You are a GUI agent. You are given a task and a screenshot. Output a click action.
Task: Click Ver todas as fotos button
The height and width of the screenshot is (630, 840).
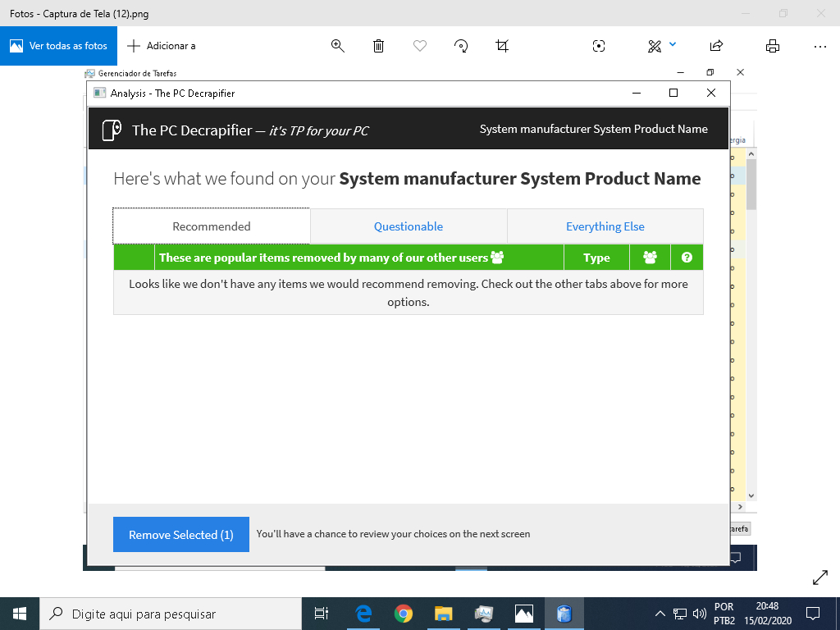(58, 46)
